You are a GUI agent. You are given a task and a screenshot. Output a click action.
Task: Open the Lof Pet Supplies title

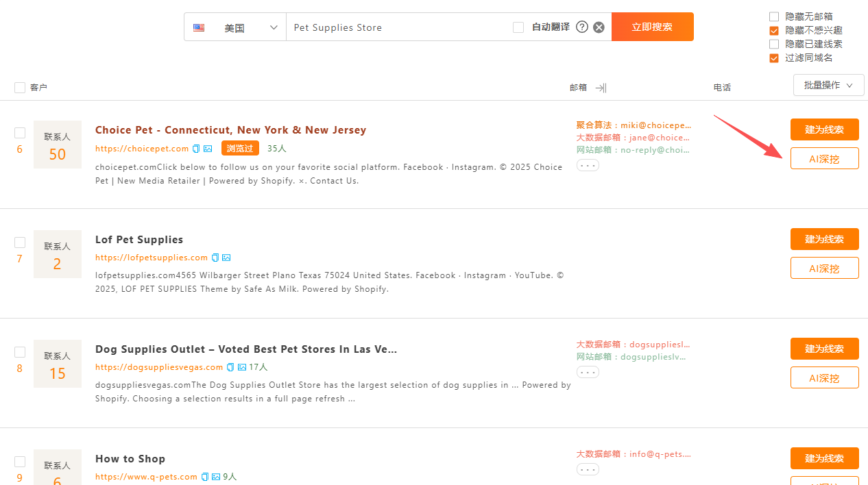coord(139,240)
